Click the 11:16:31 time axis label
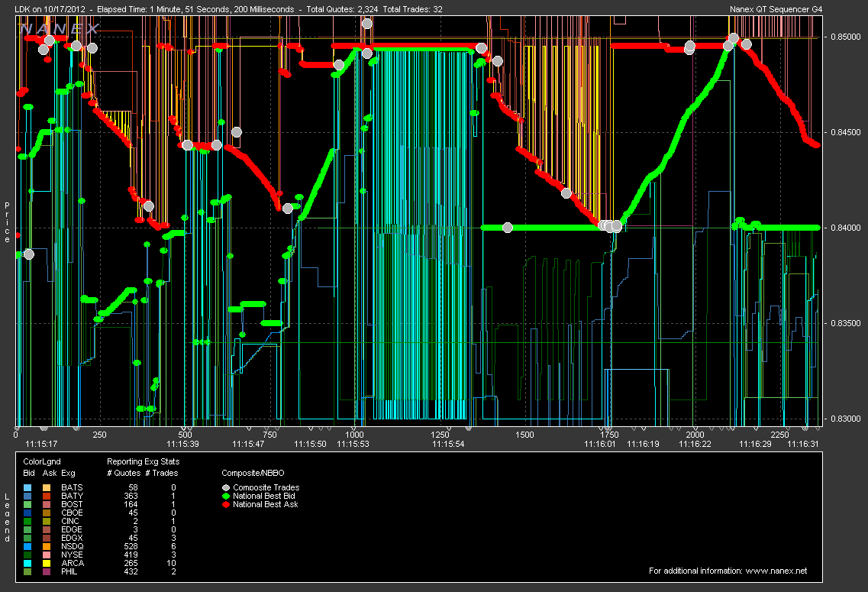The height and width of the screenshot is (592, 868). (x=802, y=444)
